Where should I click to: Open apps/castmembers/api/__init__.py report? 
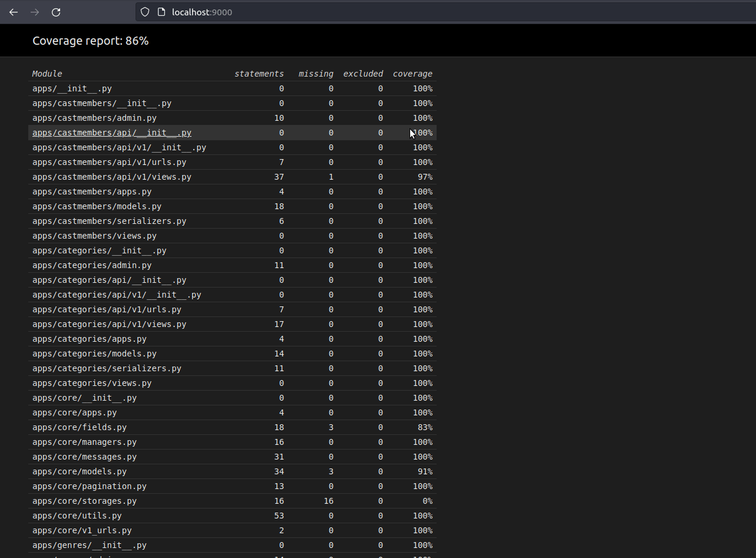click(x=112, y=133)
